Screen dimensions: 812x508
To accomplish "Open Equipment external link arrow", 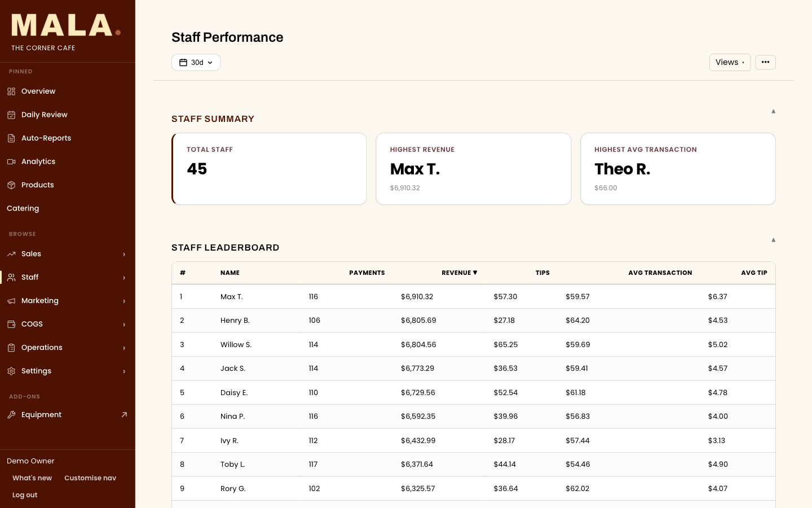I will pyautogui.click(x=124, y=415).
